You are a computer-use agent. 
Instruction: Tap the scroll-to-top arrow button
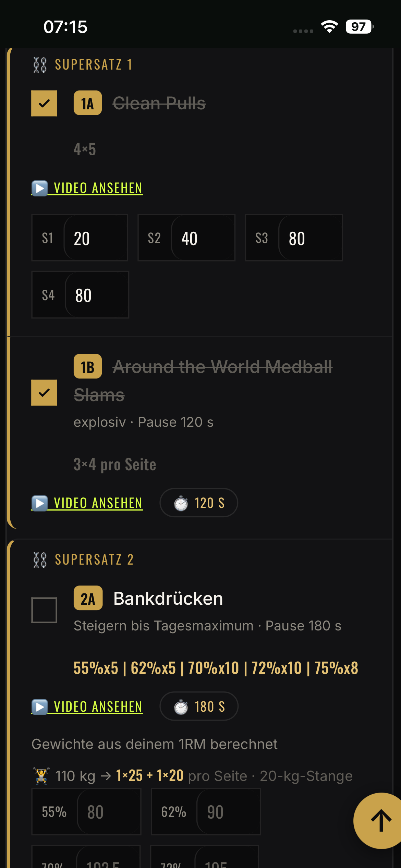[380, 820]
